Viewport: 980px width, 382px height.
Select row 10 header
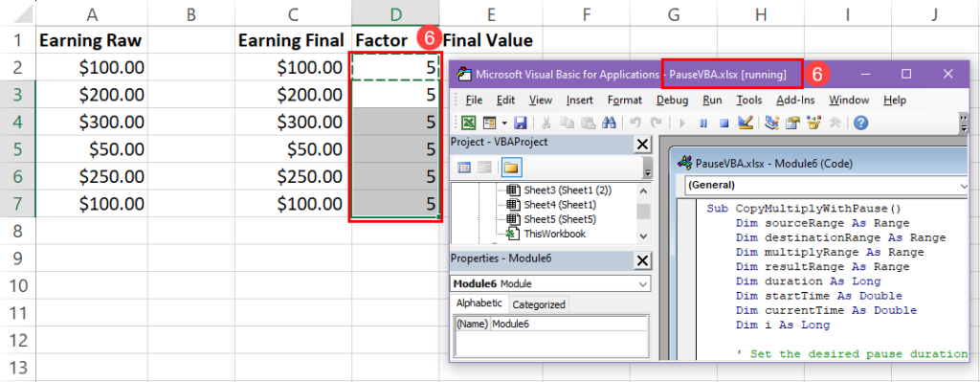17,285
